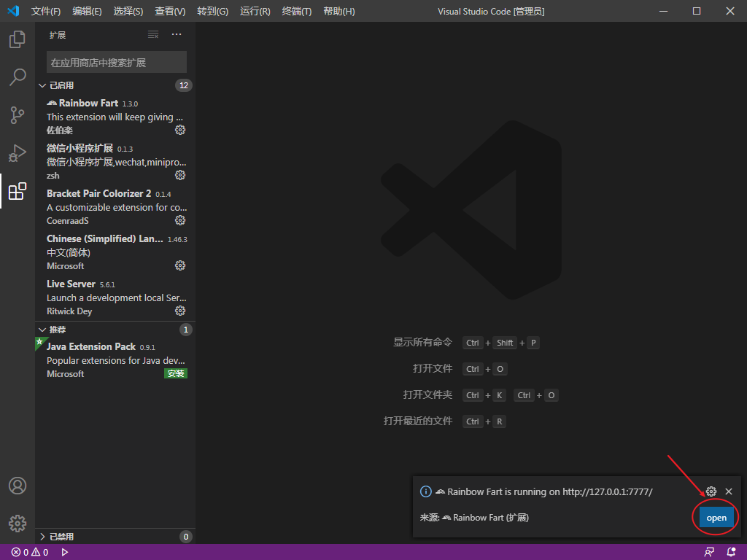This screenshot has width=747, height=560.
Task: Click the enabled count badge 12
Action: [x=184, y=86]
